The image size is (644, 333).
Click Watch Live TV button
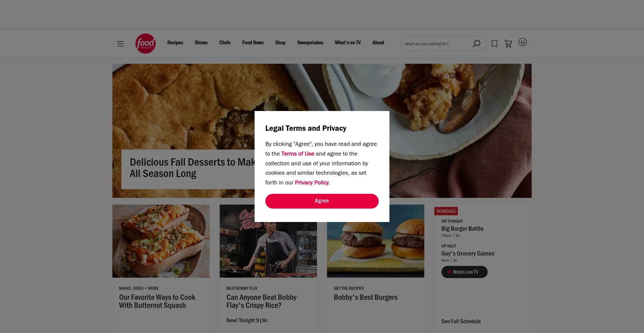point(465,272)
